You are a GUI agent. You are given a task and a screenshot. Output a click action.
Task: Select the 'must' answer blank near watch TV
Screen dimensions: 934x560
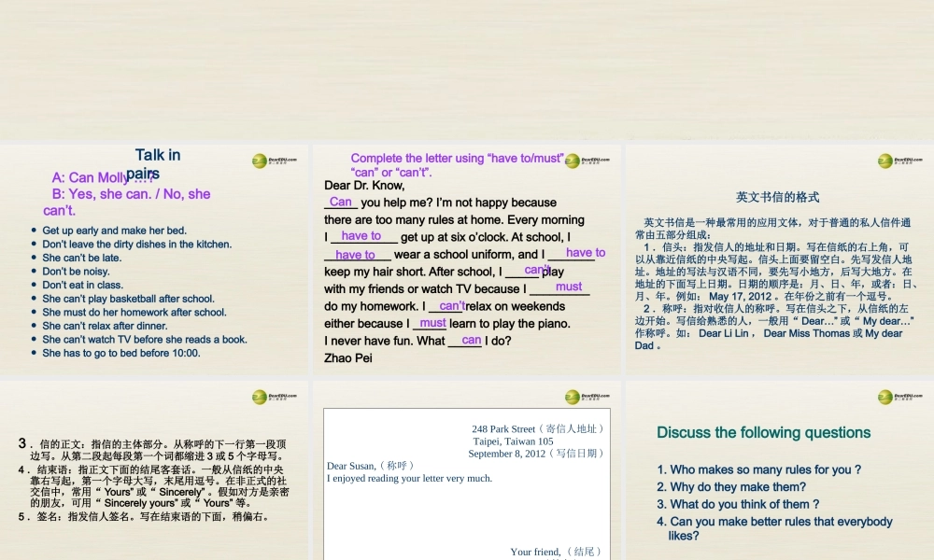coord(571,287)
